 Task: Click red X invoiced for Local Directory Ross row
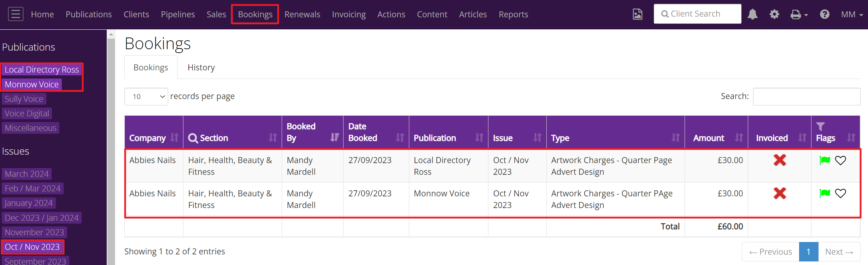(780, 160)
